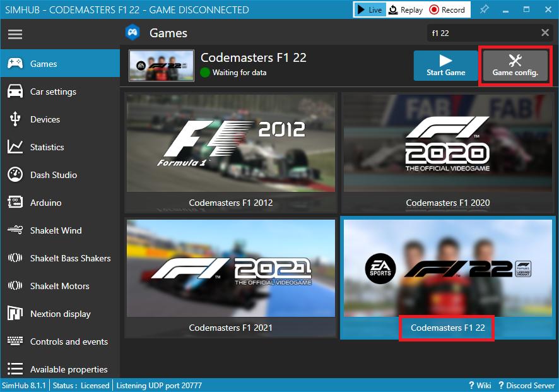Image resolution: width=559 pixels, height=392 pixels.
Task: Expand the hamburger navigation menu
Action: pyautogui.click(x=15, y=34)
